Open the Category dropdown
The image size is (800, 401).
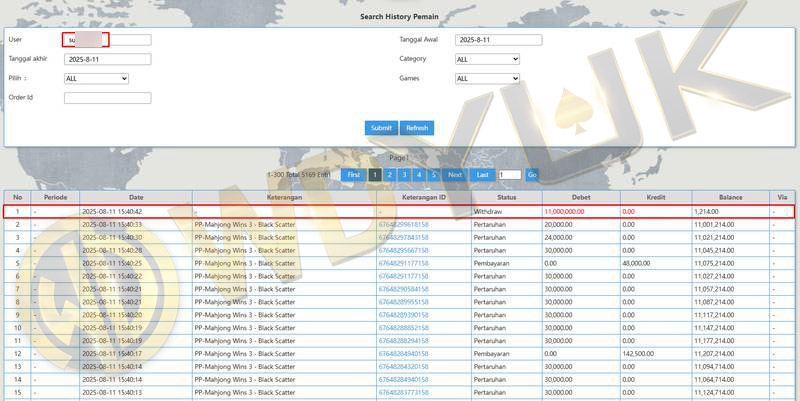point(487,59)
